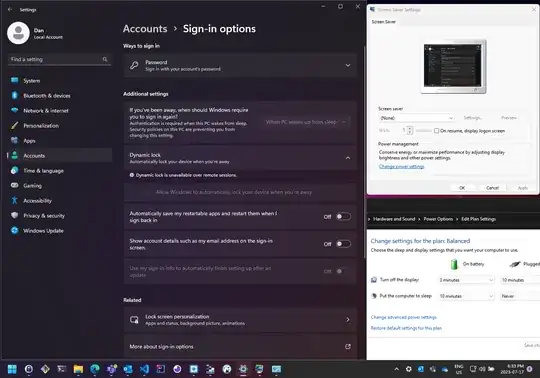The height and width of the screenshot is (378, 540).
Task: Open Outlook from the taskbar
Action: (128, 369)
